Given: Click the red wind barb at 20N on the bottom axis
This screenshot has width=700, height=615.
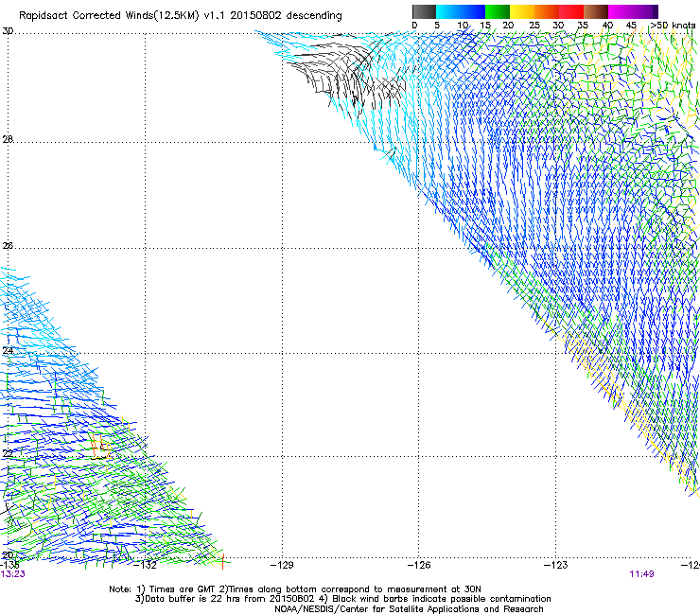Looking at the screenshot, I should tap(222, 561).
